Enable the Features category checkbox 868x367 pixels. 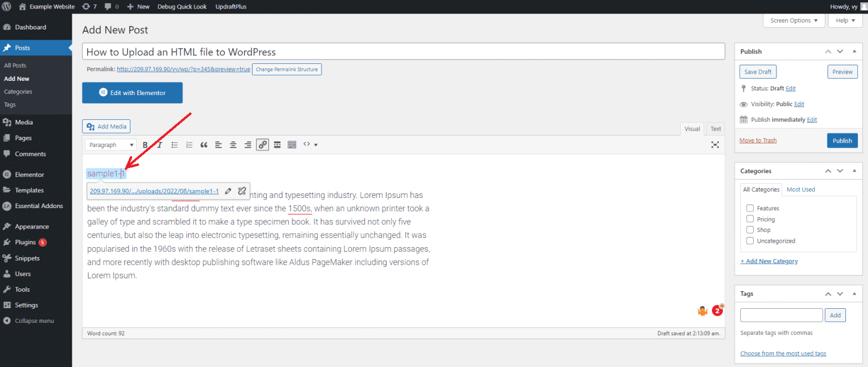(750, 208)
